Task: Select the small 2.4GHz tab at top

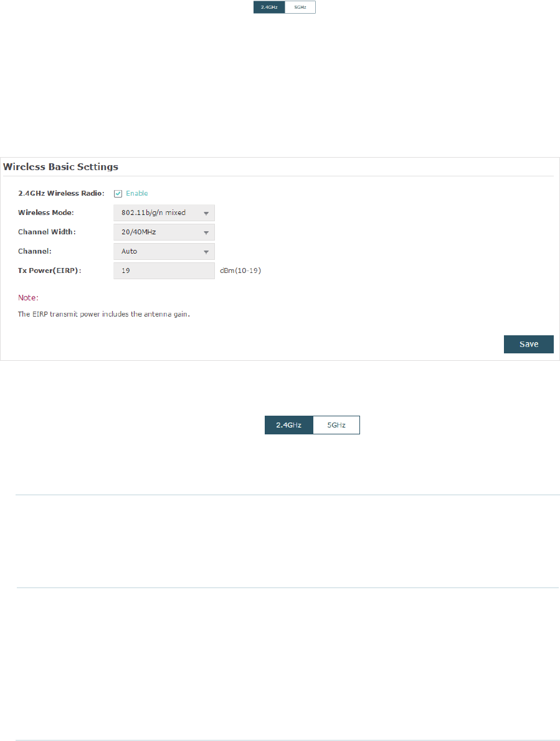Action: pos(269,7)
